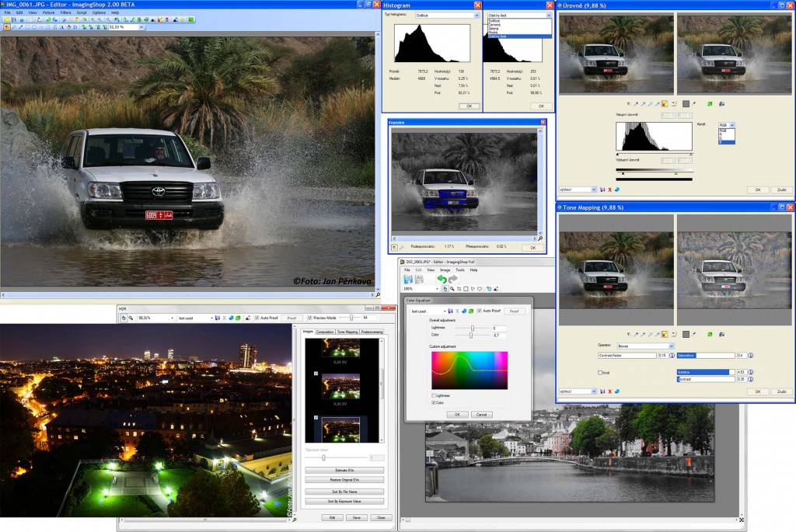Open the Image menu in DSC_0001 Editor
796x532 pixels.
(x=445, y=270)
